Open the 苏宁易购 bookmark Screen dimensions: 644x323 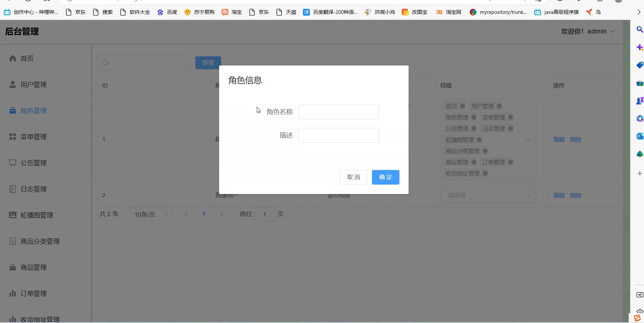(x=199, y=12)
